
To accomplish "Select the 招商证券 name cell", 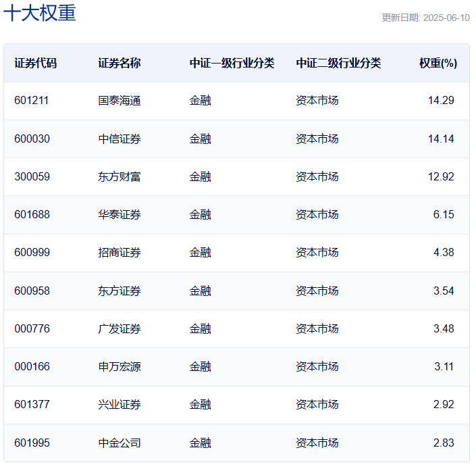I will [120, 253].
